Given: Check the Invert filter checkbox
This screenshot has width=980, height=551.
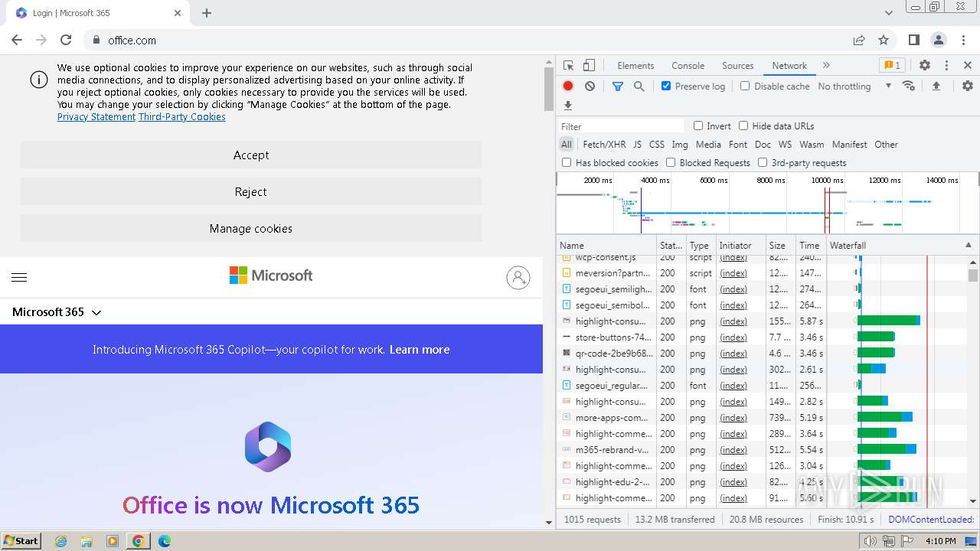Looking at the screenshot, I should (698, 126).
